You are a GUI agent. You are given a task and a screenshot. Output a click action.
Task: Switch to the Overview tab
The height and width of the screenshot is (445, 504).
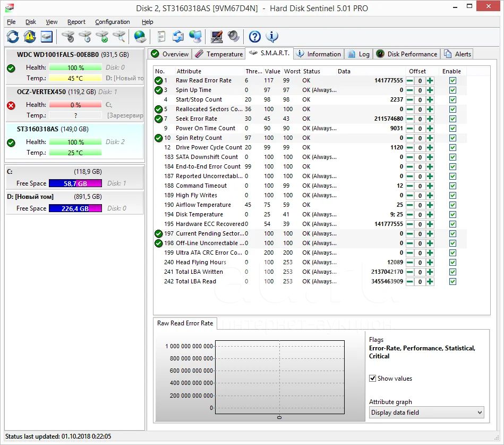[x=170, y=54]
